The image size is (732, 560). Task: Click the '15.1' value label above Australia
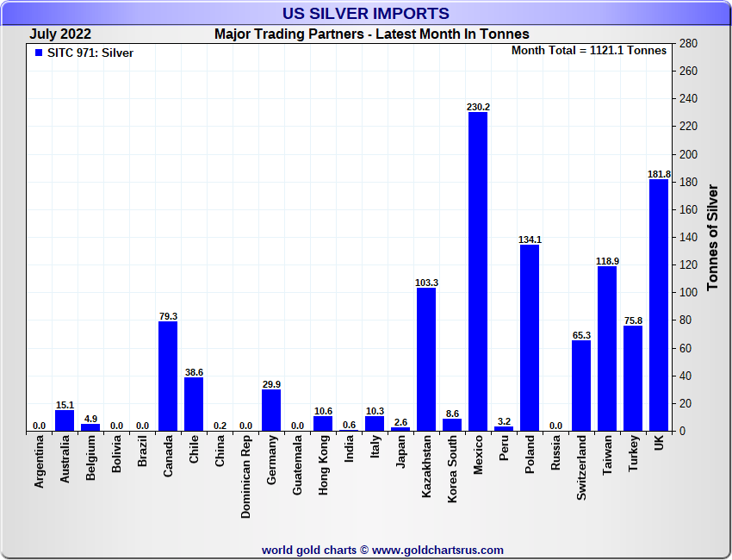65,405
